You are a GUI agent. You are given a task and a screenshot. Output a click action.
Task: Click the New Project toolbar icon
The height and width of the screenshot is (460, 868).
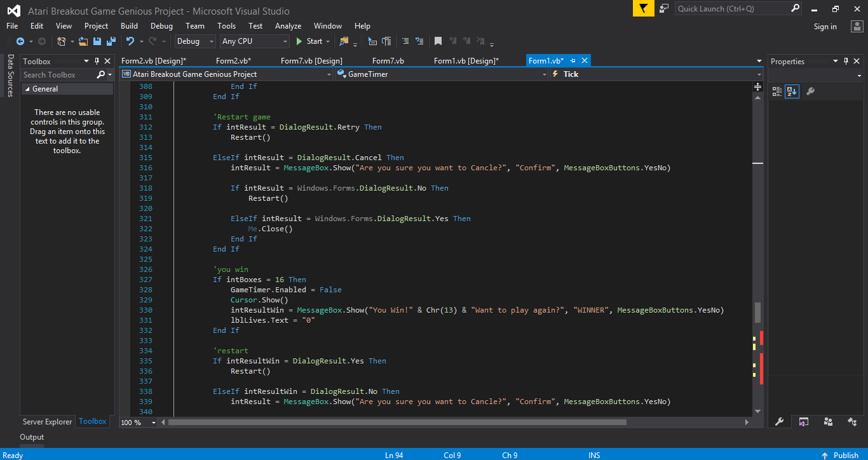coord(62,41)
